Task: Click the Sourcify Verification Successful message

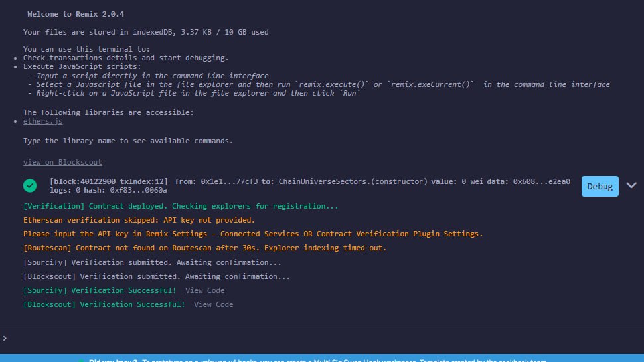Action: click(100, 290)
